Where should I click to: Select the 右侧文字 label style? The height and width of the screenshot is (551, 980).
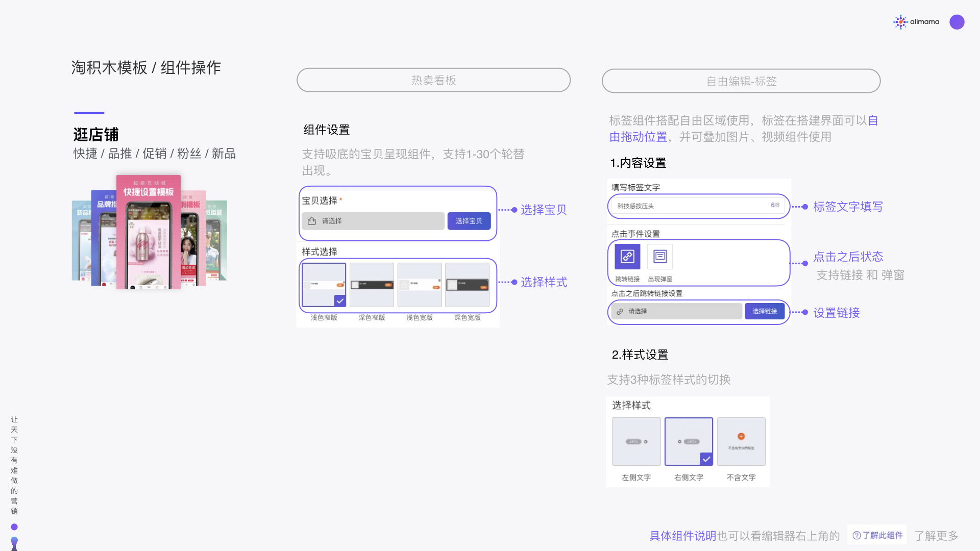coord(689,441)
